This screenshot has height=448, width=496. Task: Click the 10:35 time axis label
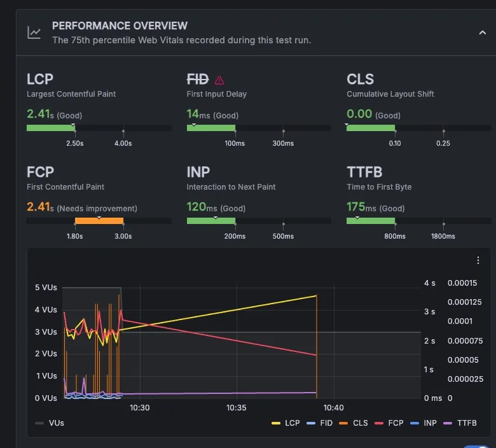coord(236,408)
